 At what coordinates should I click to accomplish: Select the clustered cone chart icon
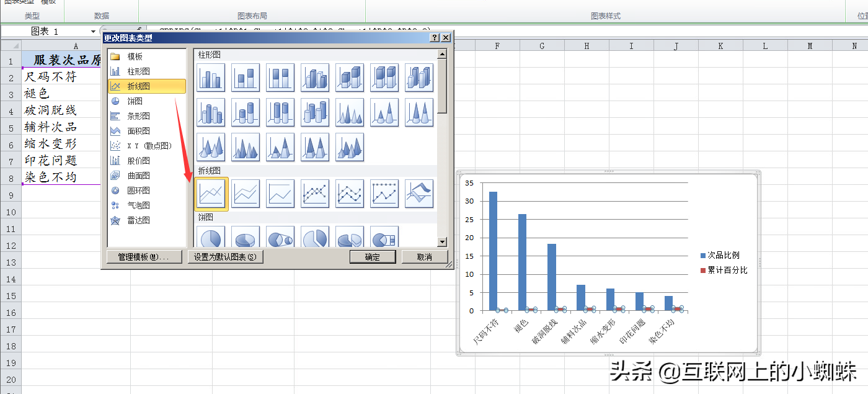pyautogui.click(x=350, y=112)
